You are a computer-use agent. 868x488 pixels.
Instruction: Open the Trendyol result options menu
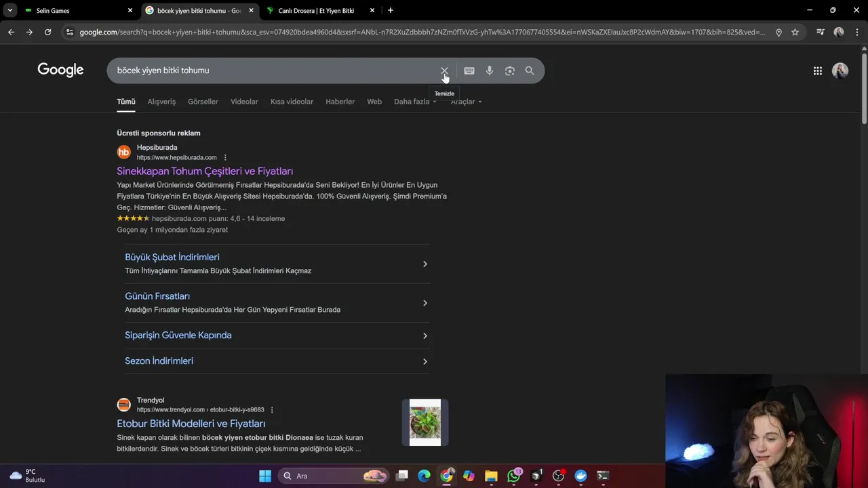272,409
